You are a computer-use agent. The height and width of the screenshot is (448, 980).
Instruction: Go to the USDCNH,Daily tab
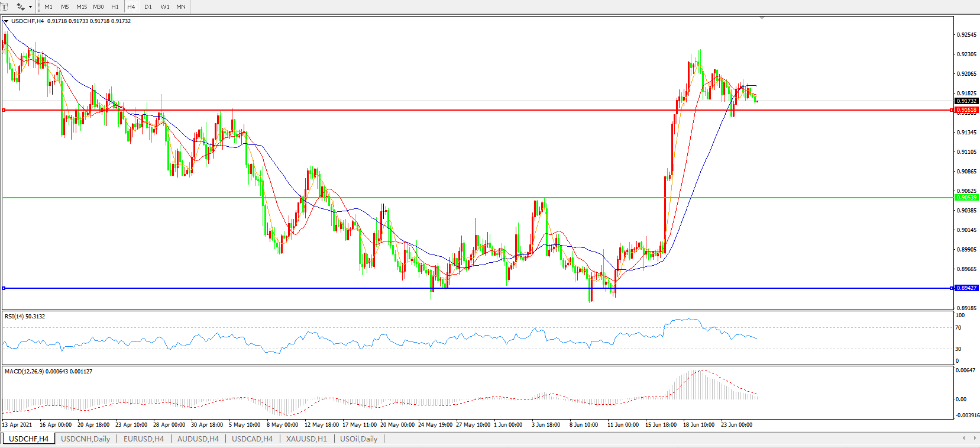click(x=85, y=439)
